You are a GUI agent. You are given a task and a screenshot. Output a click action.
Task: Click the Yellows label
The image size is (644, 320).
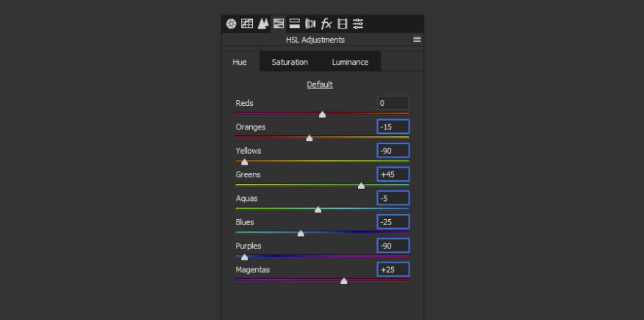point(248,151)
